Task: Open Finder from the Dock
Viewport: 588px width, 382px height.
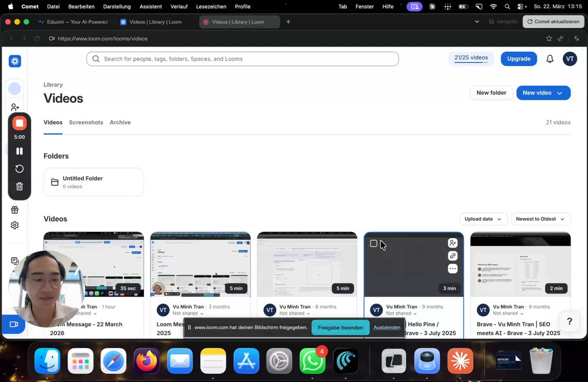Action: click(47, 361)
